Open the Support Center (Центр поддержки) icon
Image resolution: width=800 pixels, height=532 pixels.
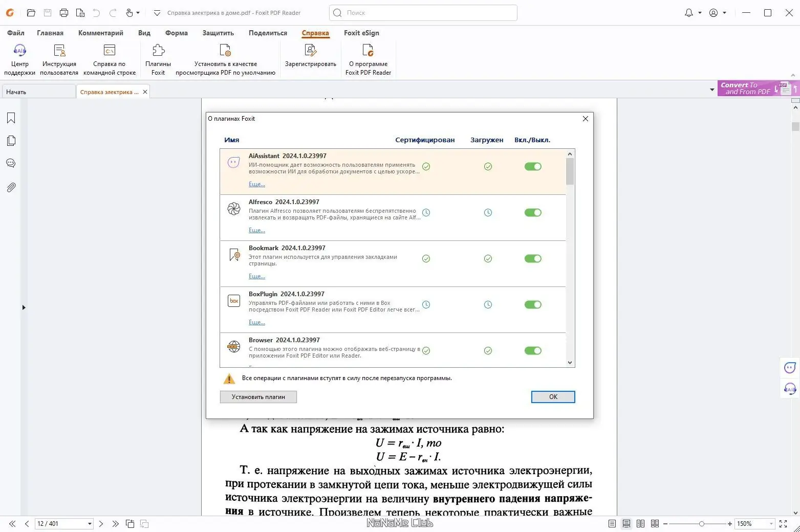click(20, 59)
